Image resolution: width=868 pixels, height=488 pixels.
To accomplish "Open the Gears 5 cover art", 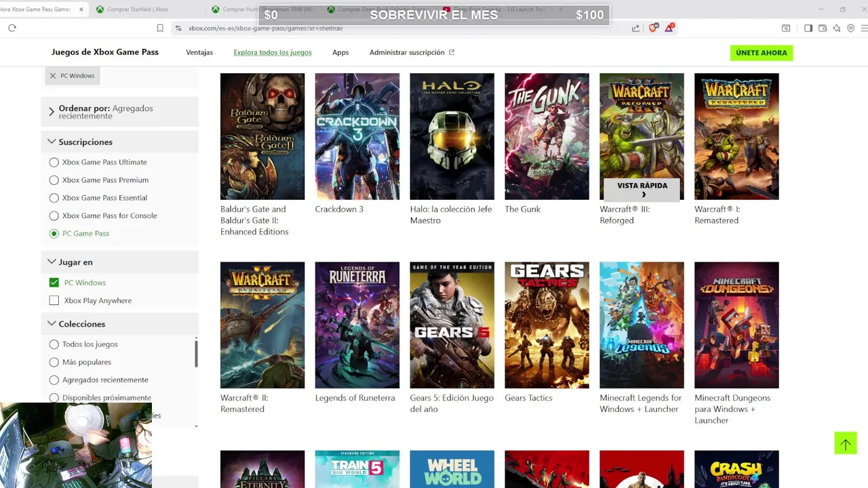I will coord(452,325).
